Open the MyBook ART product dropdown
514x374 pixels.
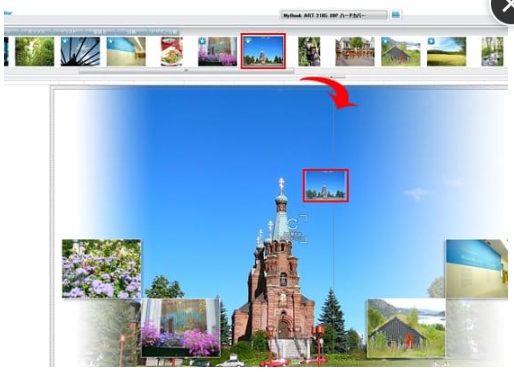click(x=334, y=15)
